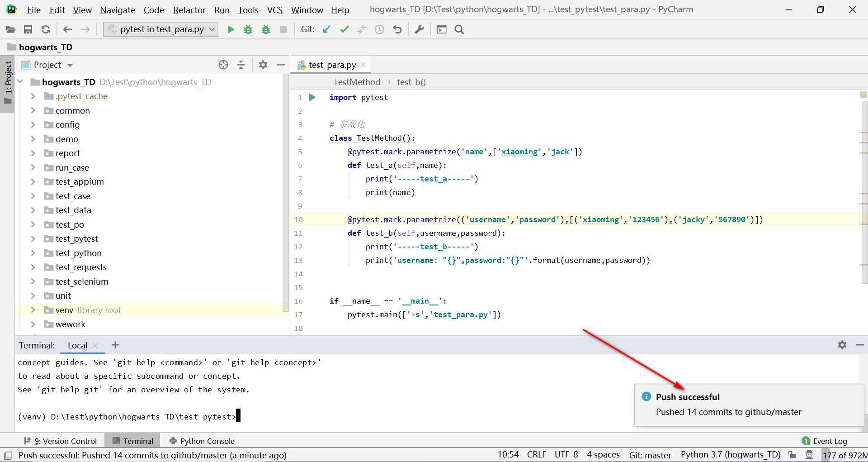Click Git Commit green checkmark
This screenshot has height=462, width=868.
(x=344, y=29)
